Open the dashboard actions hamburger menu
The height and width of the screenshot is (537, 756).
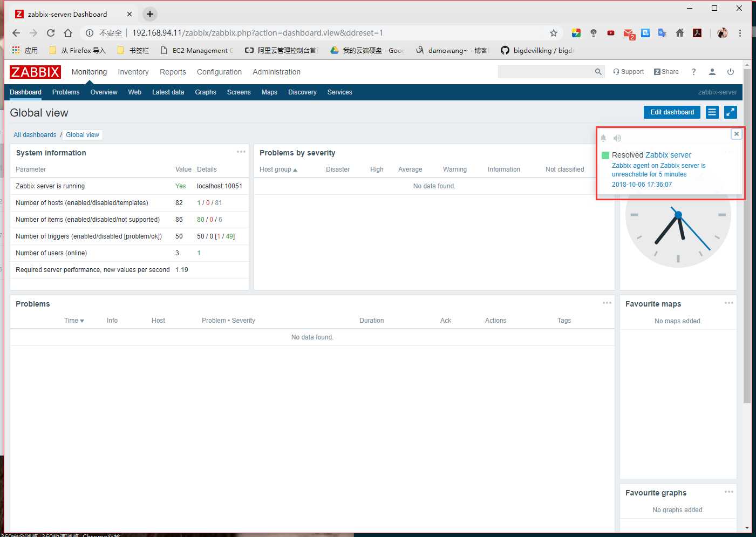[x=712, y=112]
